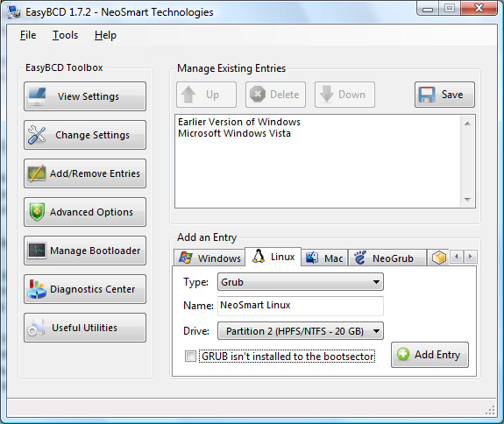Check 'GRUB isn't installed to the bootsector'

[190, 357]
